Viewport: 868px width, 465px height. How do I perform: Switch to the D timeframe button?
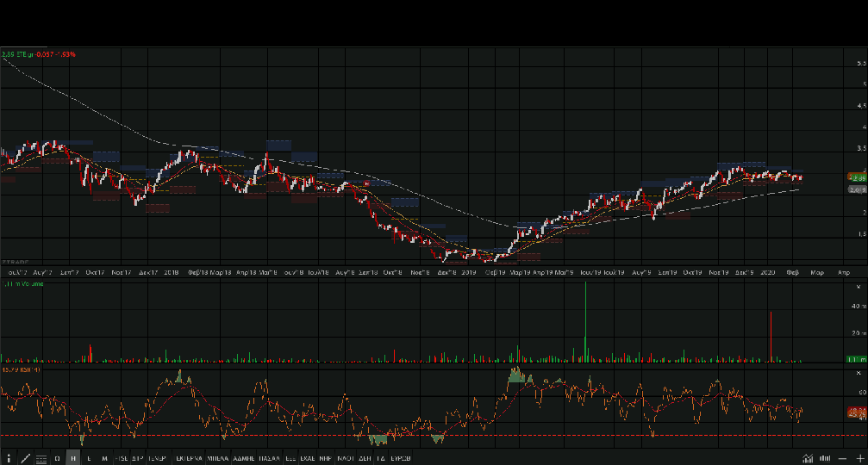coord(57,458)
